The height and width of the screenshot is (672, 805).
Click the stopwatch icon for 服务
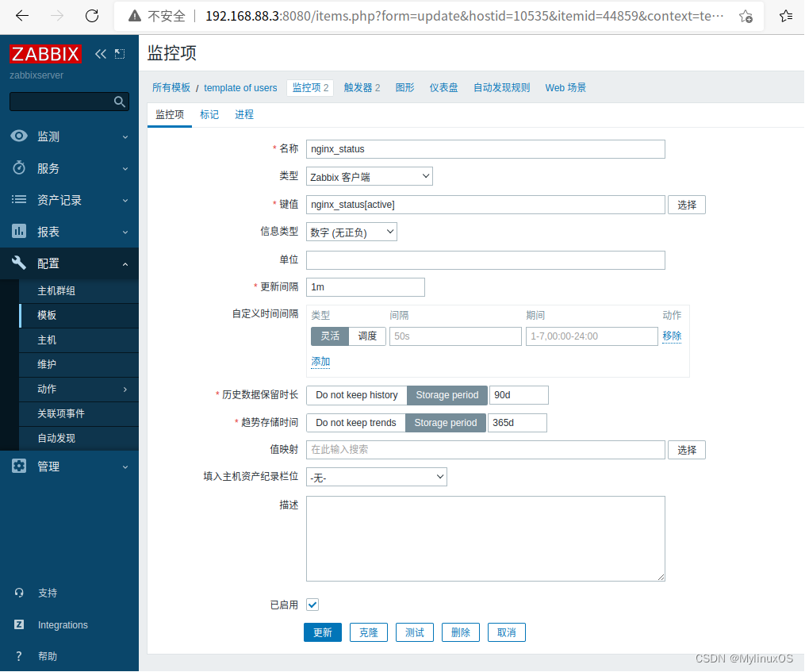click(19, 167)
